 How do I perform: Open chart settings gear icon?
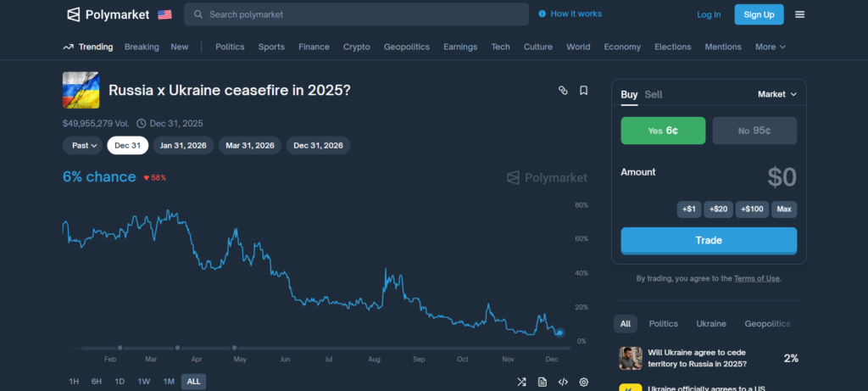[x=583, y=382]
